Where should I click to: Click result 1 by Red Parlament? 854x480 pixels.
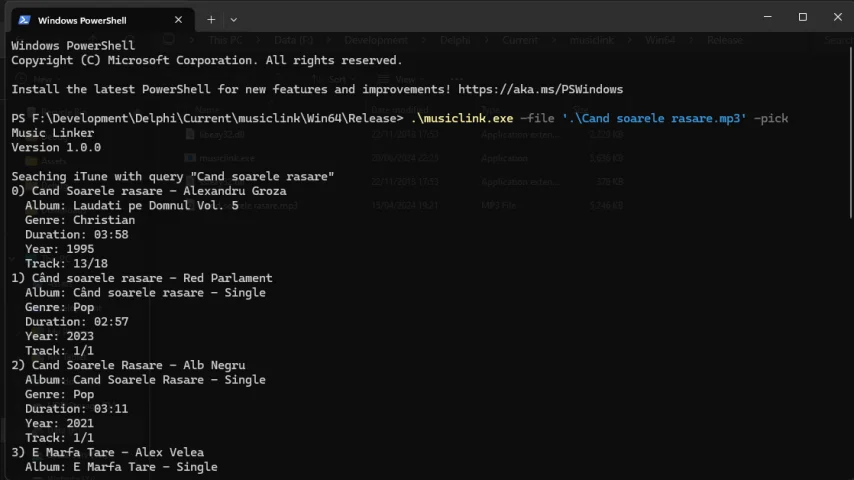142,278
